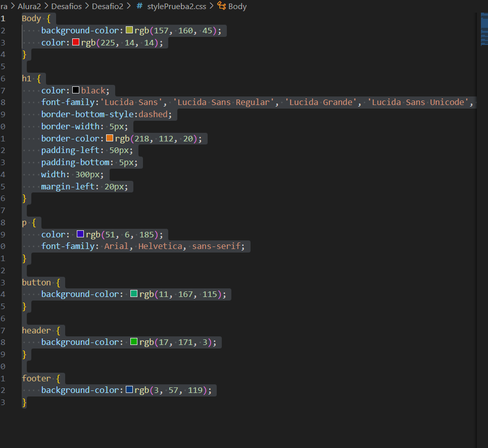Click the CSS hash file icon in breadcrumb
This screenshot has height=448, width=488.
coord(139,6)
